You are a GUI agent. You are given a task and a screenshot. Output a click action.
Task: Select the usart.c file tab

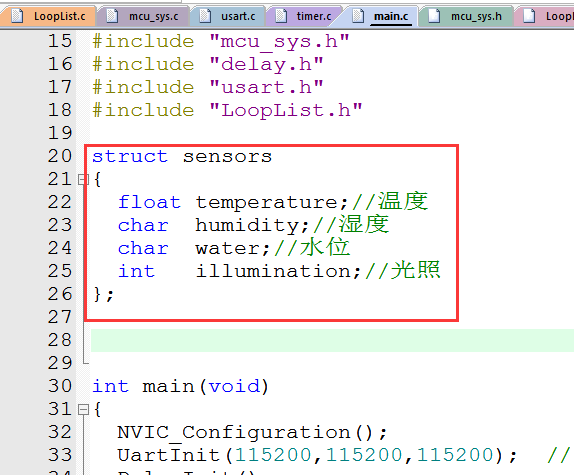point(228,16)
